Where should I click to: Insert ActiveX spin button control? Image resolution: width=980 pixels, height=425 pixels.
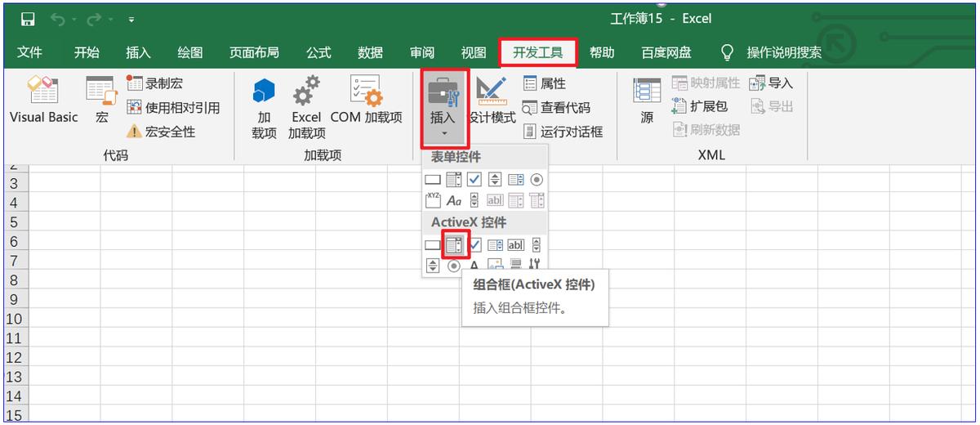click(433, 265)
